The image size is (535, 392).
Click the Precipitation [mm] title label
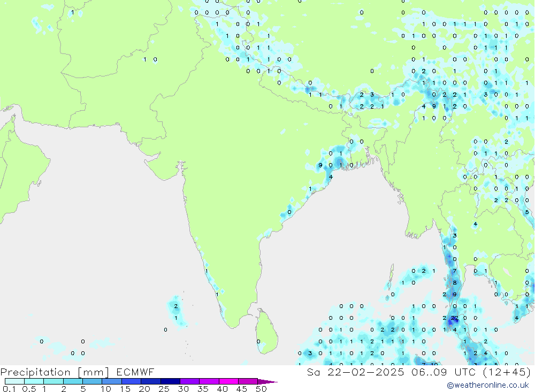coord(55,372)
